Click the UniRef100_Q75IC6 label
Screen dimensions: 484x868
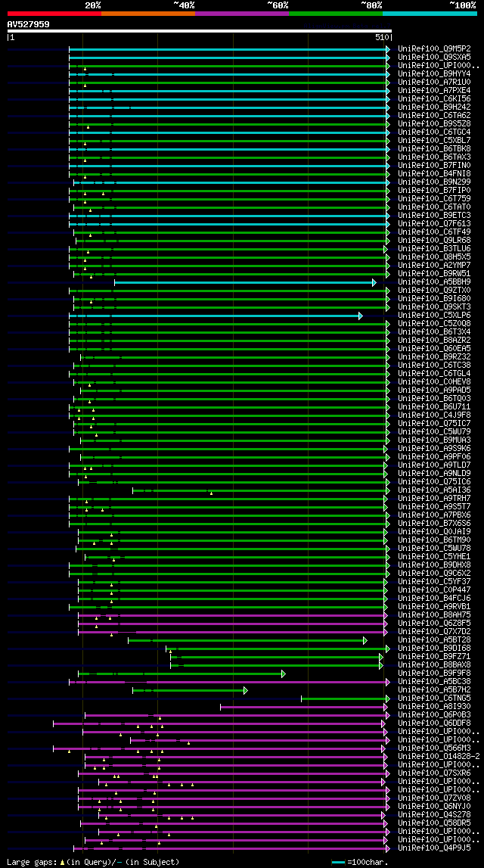(x=434, y=482)
